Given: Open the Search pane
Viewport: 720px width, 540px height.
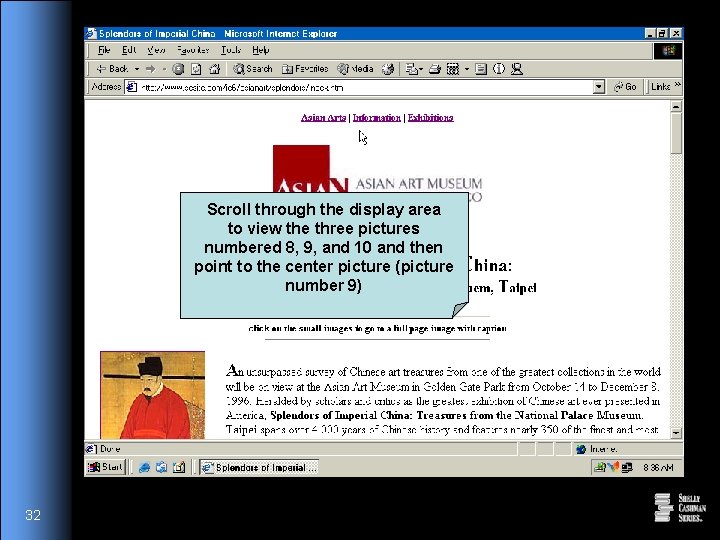Looking at the screenshot, I should (253, 69).
